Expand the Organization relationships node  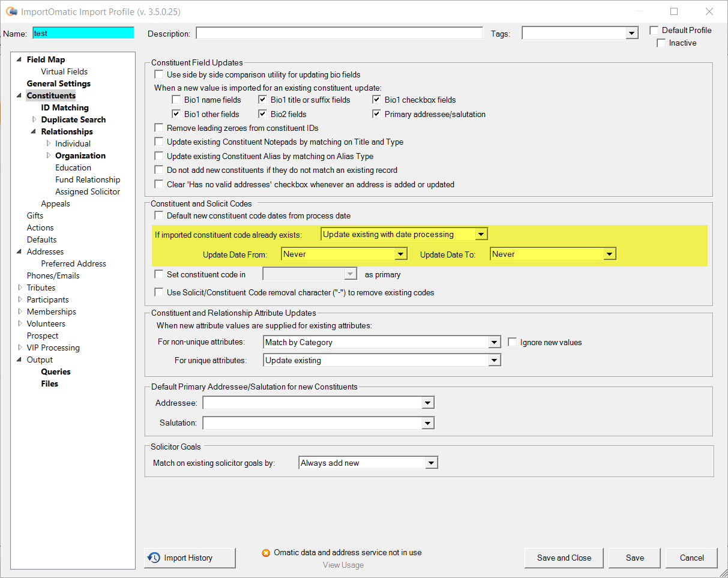coord(49,155)
